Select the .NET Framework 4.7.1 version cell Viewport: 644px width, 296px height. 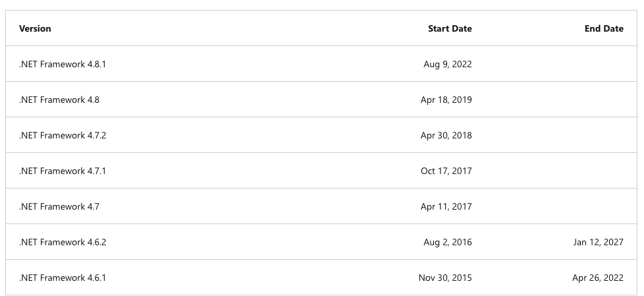click(x=63, y=171)
